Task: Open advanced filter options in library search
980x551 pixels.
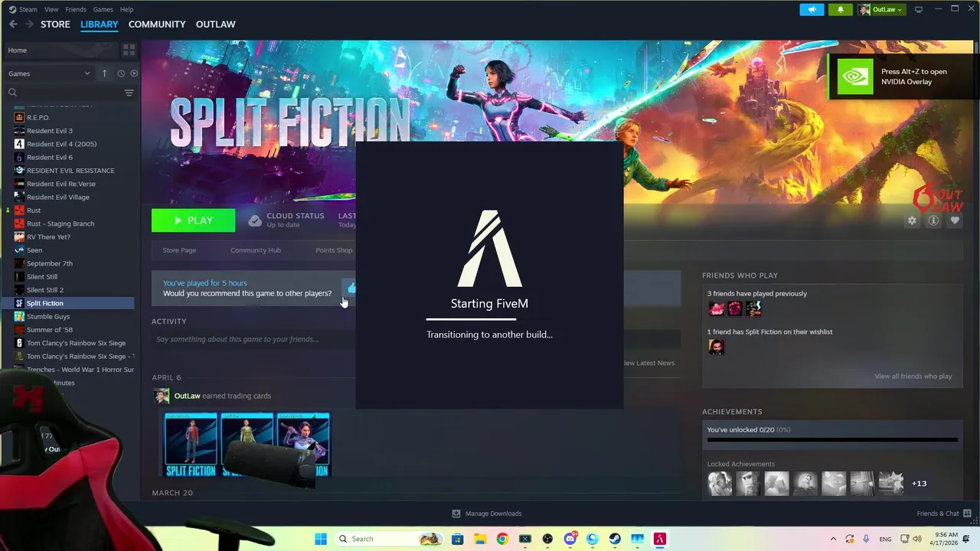Action: point(129,93)
